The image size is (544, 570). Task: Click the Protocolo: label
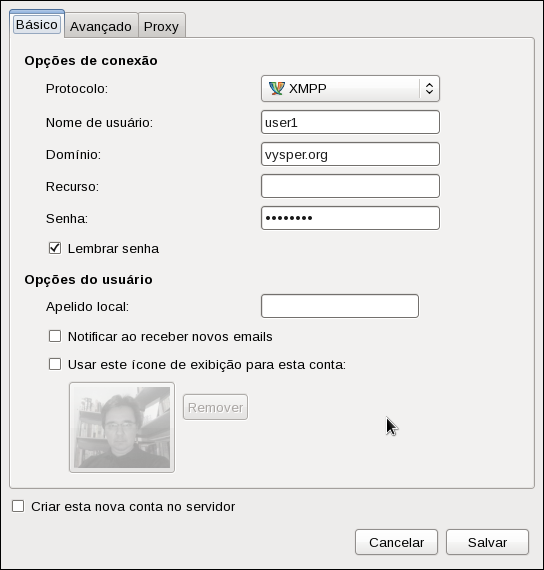tap(77, 88)
